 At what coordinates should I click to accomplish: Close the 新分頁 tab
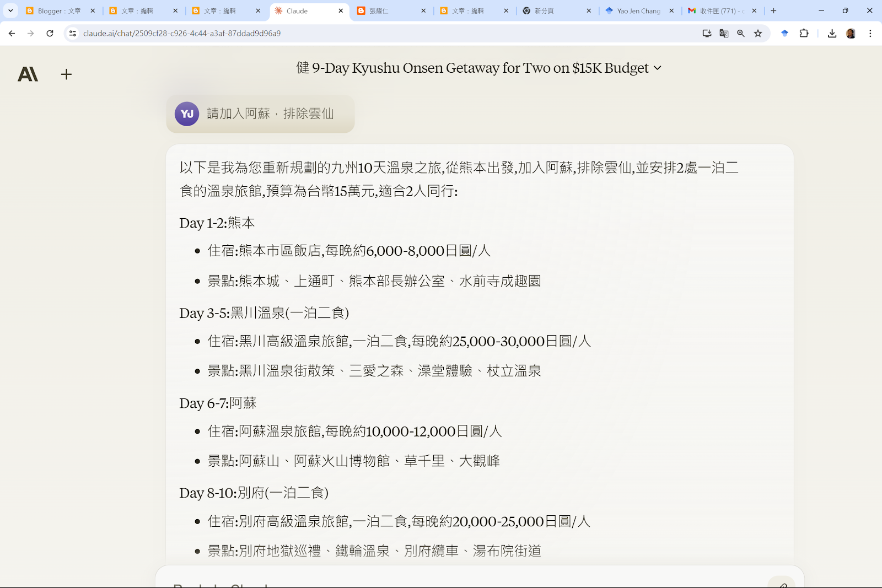tap(589, 11)
